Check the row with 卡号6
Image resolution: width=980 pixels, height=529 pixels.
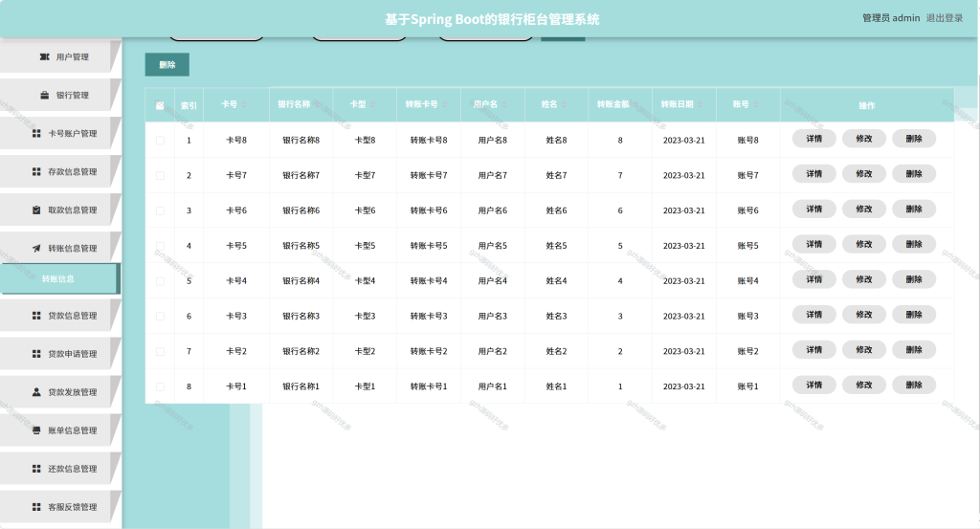[x=160, y=210]
